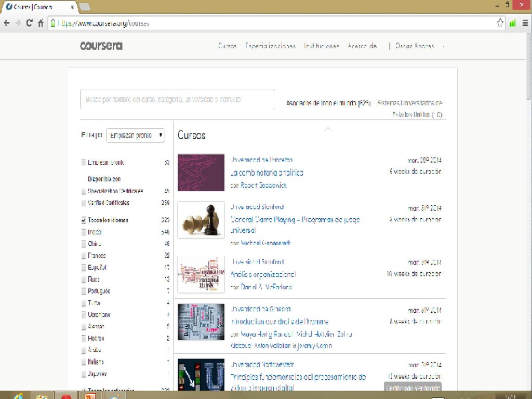Tick the Empiezan pronto checkbox
The image size is (532, 399).
point(84,163)
